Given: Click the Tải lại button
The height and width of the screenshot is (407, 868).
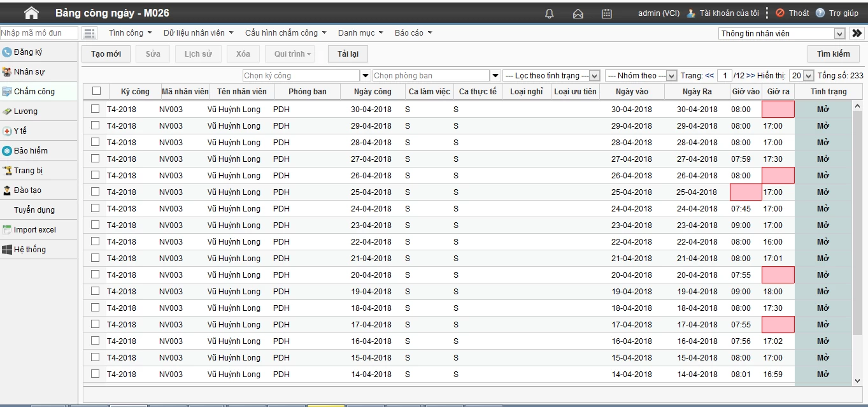Looking at the screenshot, I should pyautogui.click(x=348, y=54).
